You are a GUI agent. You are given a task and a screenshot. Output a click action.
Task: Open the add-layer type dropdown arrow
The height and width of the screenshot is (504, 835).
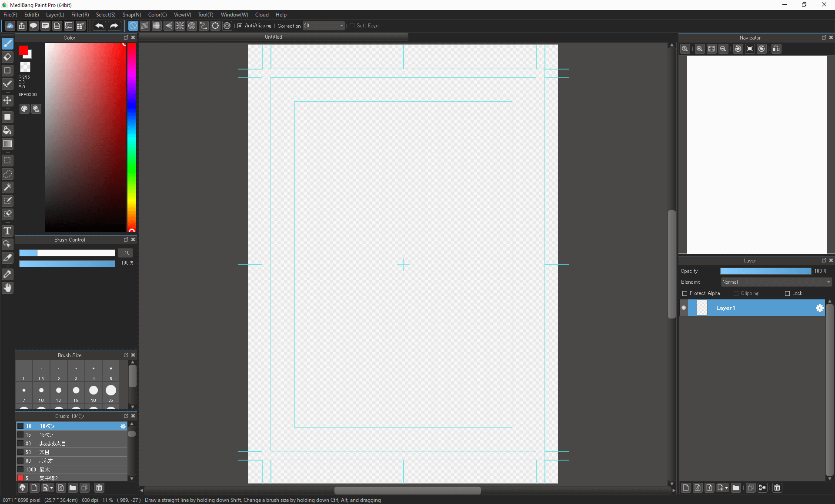tap(727, 488)
